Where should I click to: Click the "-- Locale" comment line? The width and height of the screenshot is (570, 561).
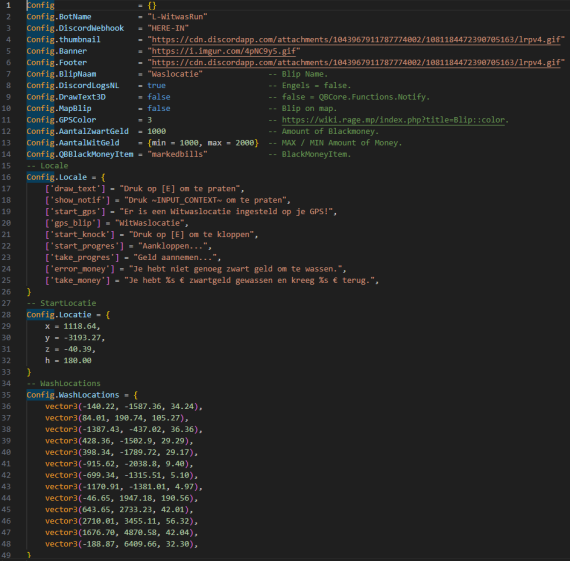(47, 166)
